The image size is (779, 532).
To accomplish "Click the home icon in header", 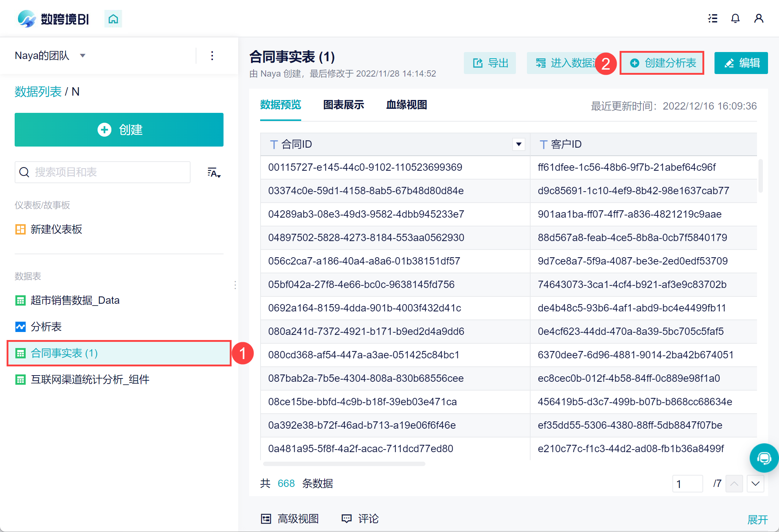I will coord(113,19).
